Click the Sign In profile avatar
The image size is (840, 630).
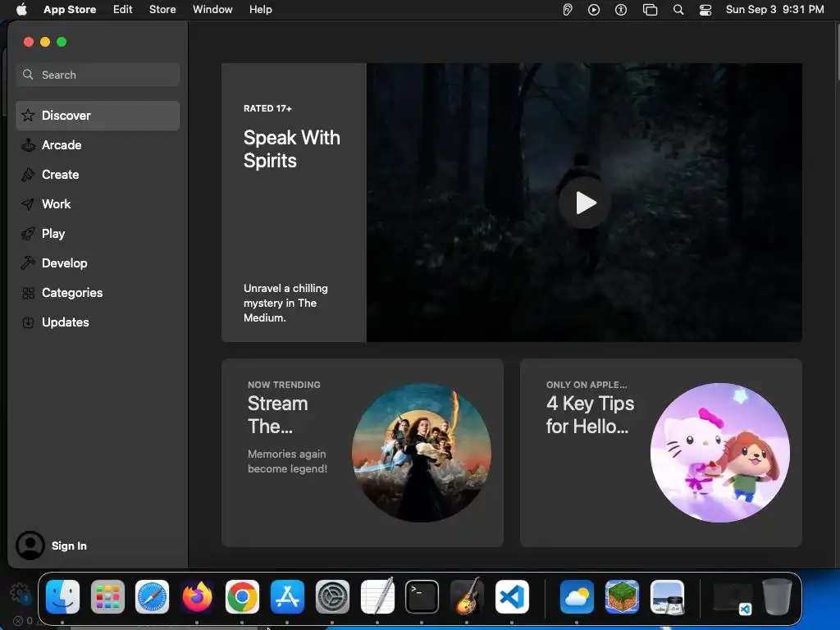tap(30, 546)
